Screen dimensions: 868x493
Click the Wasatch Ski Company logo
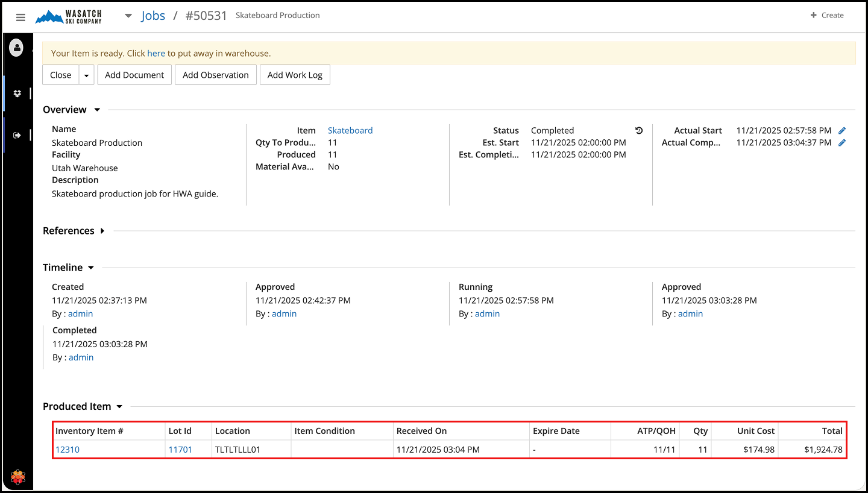[x=69, y=16]
